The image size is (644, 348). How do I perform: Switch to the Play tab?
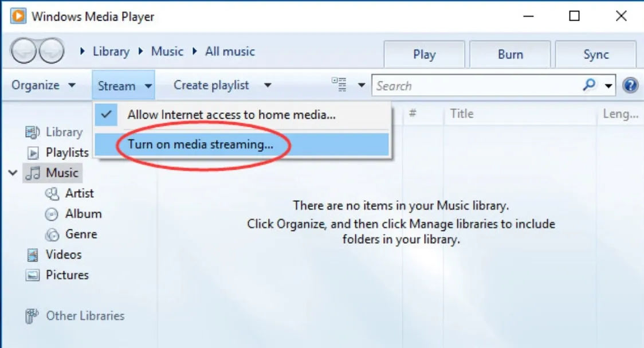click(x=424, y=54)
